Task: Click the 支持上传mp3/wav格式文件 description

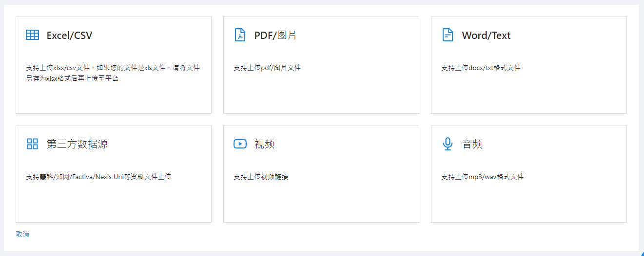Action: [482, 177]
